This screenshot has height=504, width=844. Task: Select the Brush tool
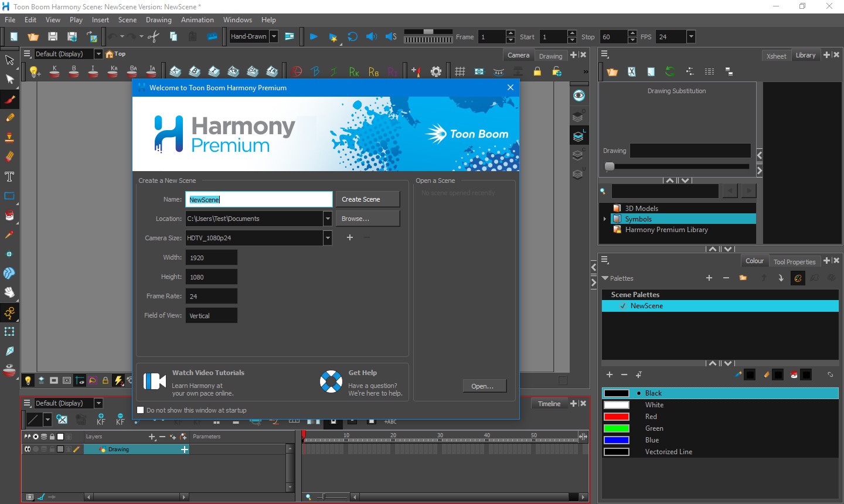pyautogui.click(x=9, y=99)
